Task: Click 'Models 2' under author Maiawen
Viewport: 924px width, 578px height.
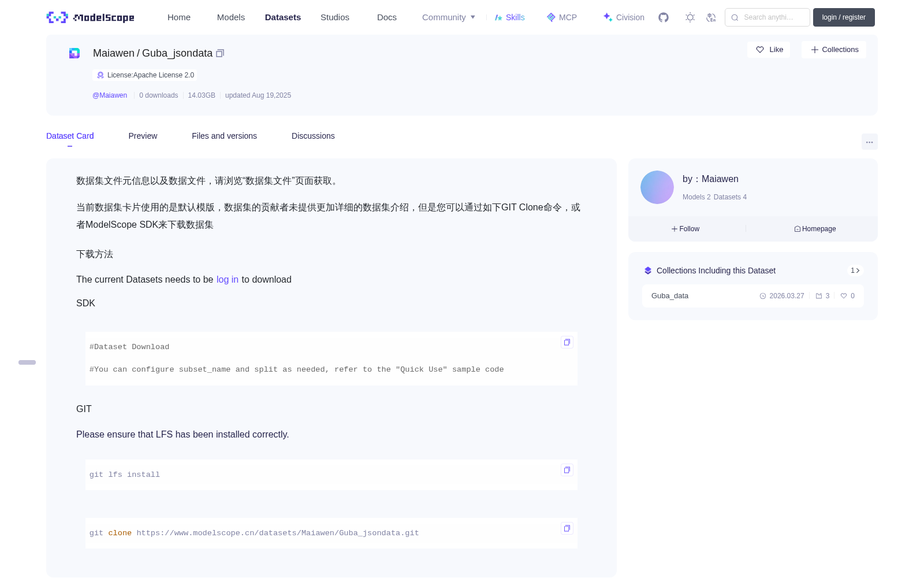Action: [x=696, y=197]
